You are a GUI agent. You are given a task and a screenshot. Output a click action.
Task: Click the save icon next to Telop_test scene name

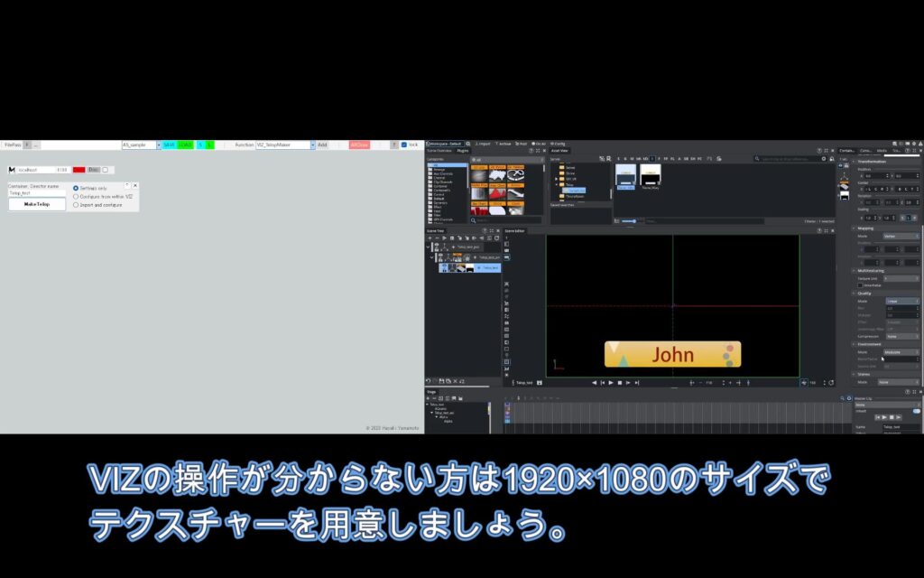[x=539, y=383]
